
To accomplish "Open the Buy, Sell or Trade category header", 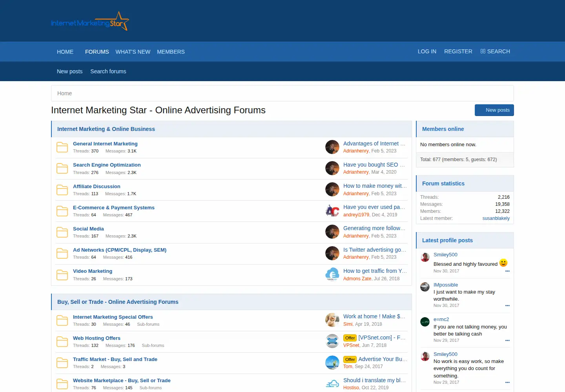I will point(118,302).
